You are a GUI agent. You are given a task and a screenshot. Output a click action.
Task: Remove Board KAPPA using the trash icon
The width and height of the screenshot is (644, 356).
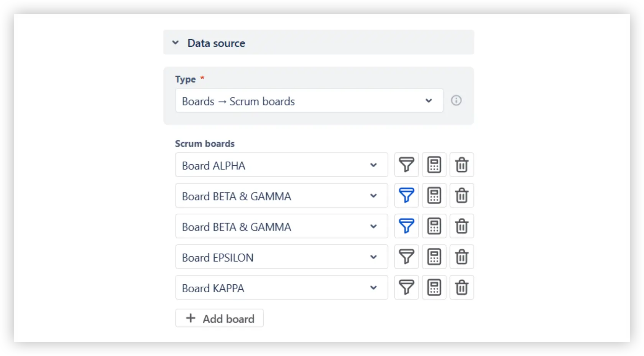point(462,287)
